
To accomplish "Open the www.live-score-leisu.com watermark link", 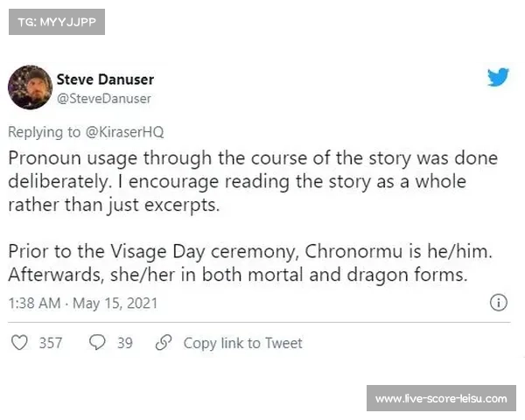I will click(x=440, y=399).
